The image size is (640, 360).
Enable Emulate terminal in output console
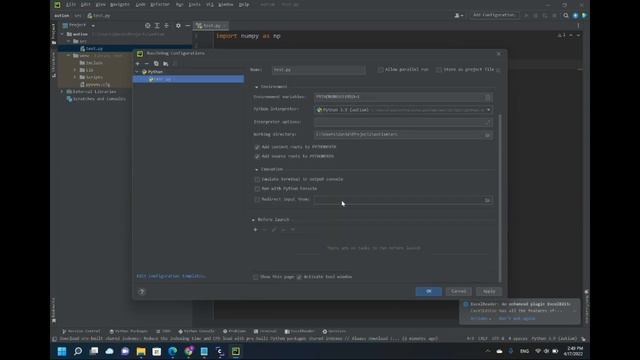click(x=257, y=180)
